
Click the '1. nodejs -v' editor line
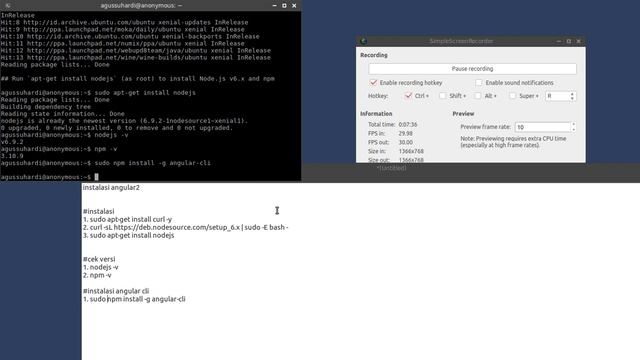[101, 267]
